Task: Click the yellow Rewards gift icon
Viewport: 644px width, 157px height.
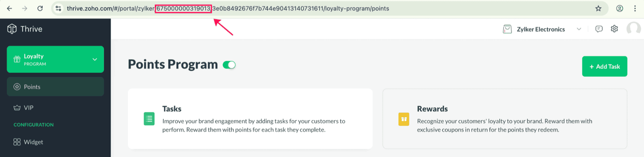Action: (404, 119)
